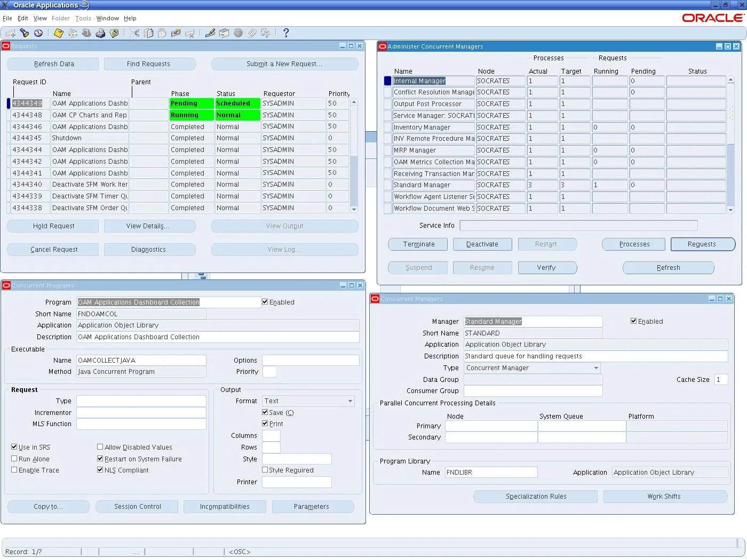Click the Specialization Rules button

(536, 497)
